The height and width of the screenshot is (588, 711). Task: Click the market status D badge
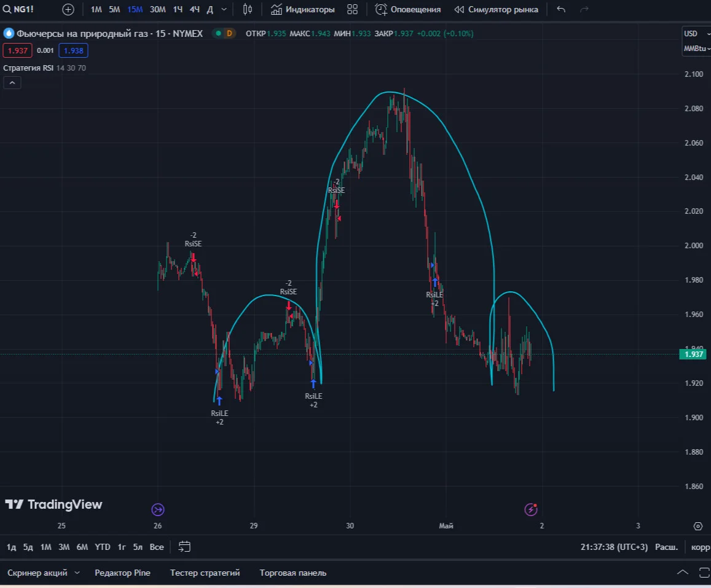pyautogui.click(x=229, y=34)
